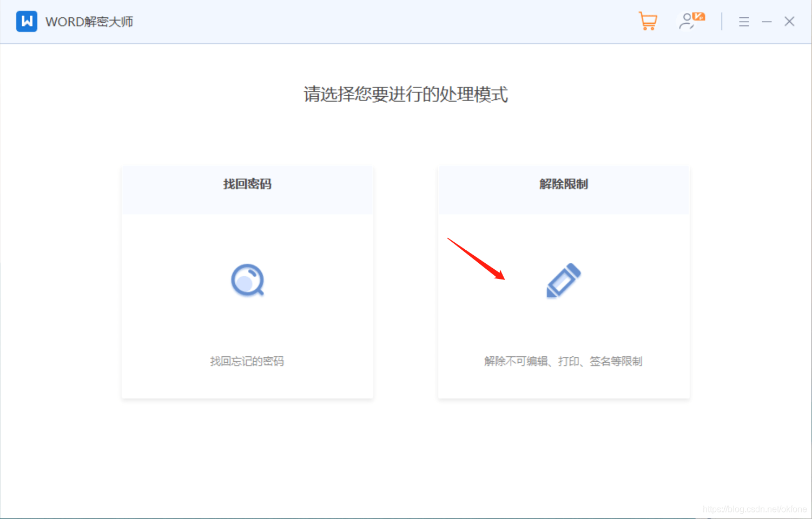Screen dimensions: 812x519
Task: Click the 解除不可编辑、打印、签名等限制 description
Action: point(563,361)
